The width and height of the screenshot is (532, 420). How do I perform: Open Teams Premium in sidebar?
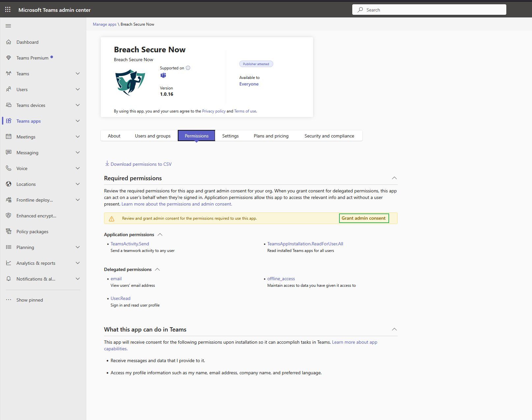click(x=32, y=58)
